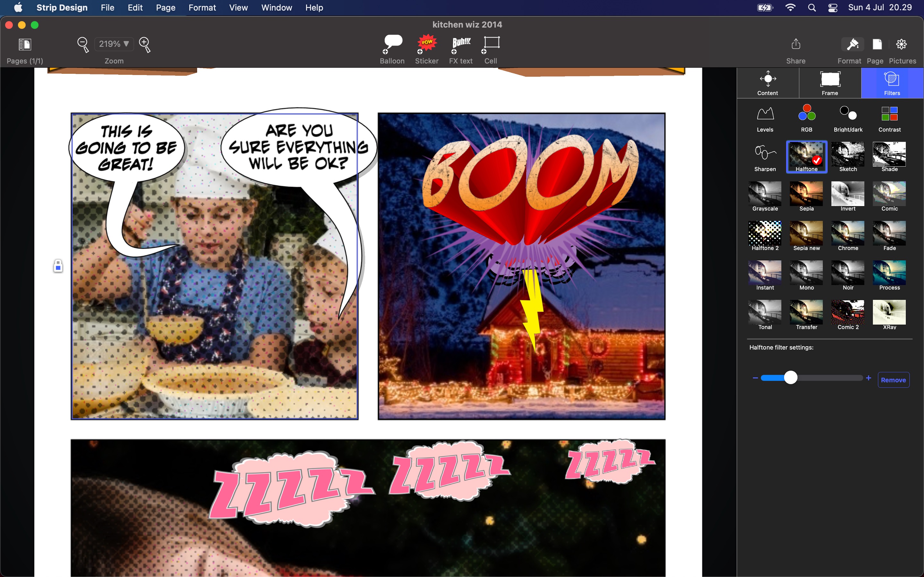Click the Halftone settings slider handle
The image size is (924, 577).
(791, 378)
